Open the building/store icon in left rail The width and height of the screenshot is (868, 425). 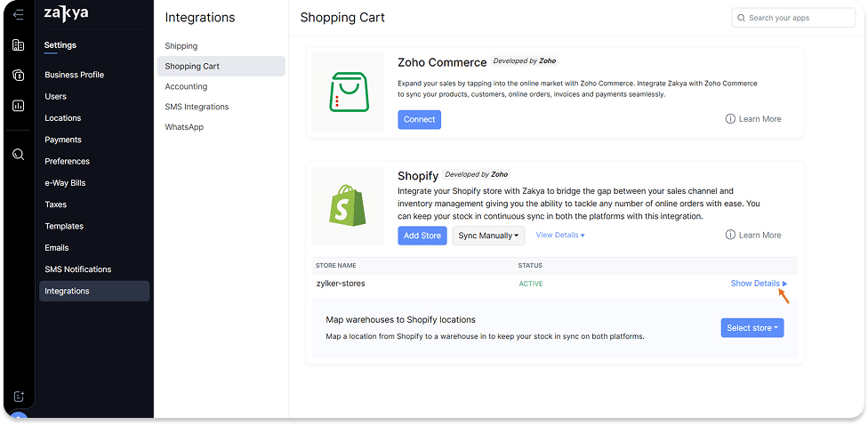(18, 45)
